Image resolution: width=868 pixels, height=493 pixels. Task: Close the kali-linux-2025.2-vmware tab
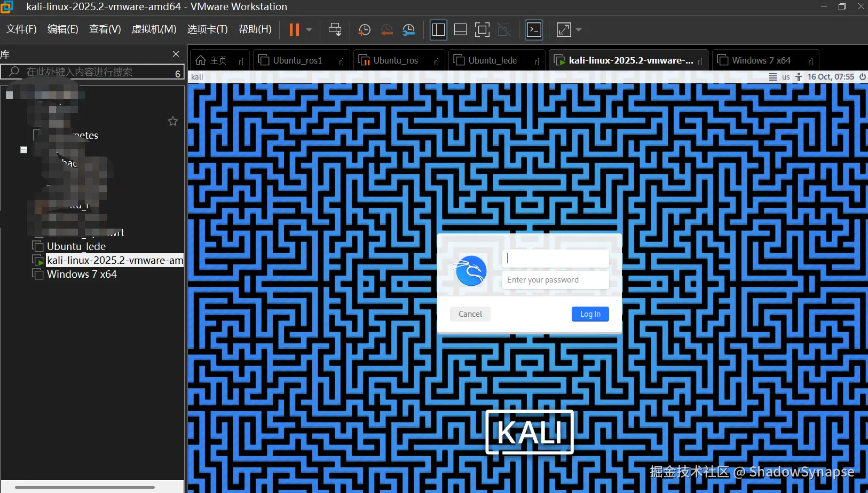pos(700,61)
